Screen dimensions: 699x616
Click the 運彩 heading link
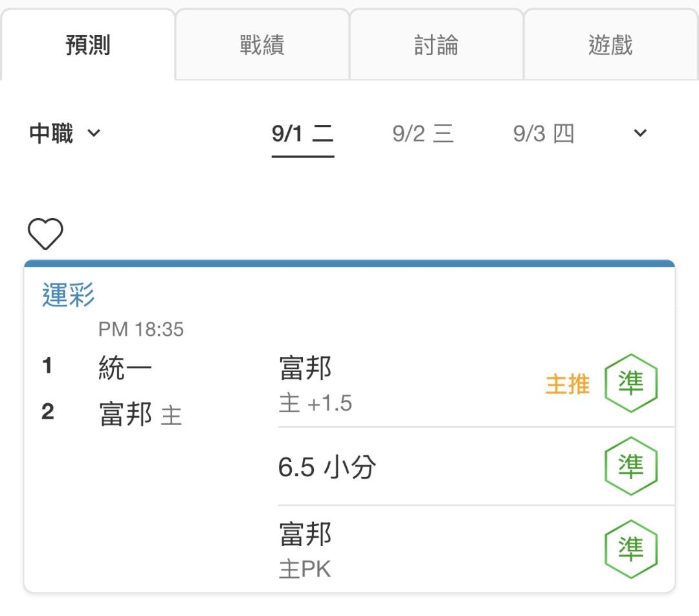pyautogui.click(x=69, y=294)
